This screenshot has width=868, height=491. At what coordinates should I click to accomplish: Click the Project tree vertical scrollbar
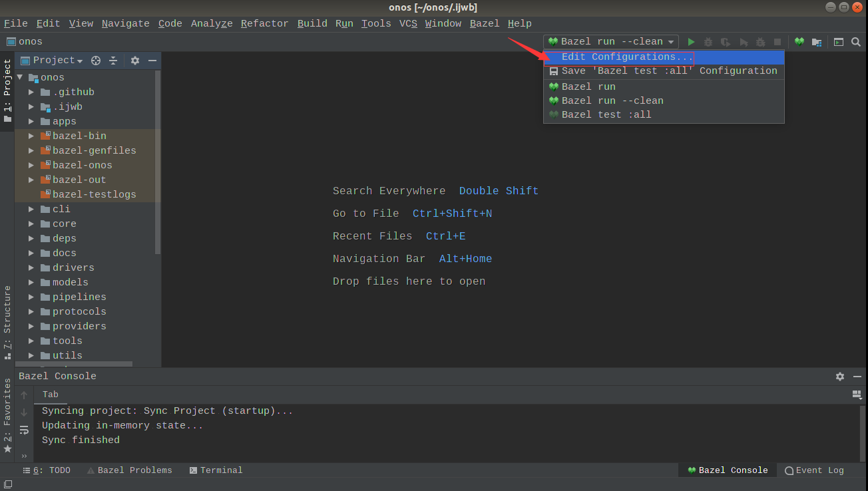158,160
